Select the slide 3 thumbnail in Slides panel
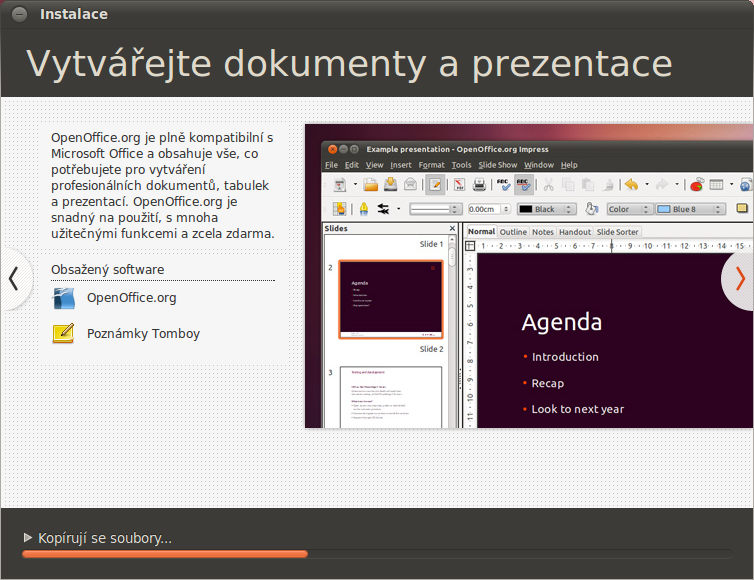The width and height of the screenshot is (754, 580). click(390, 397)
